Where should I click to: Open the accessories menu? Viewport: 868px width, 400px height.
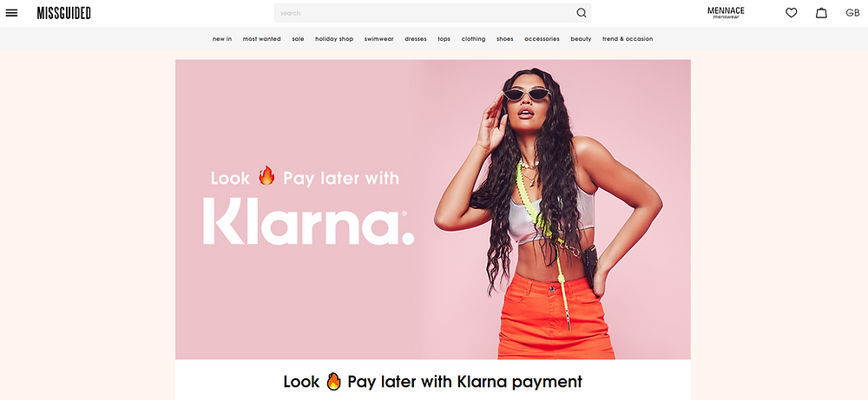542,39
